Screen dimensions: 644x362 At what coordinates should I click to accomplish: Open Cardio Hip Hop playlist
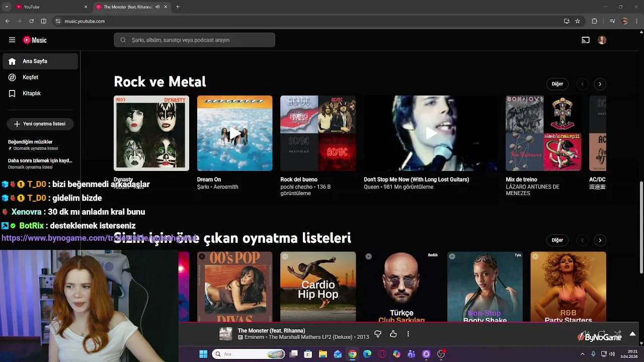tap(318, 287)
